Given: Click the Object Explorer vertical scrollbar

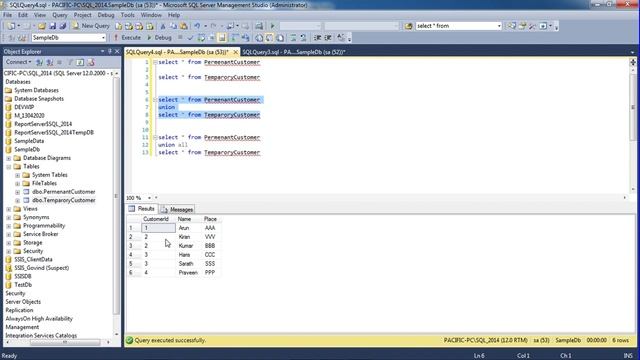Looking at the screenshot, I should click(117, 196).
